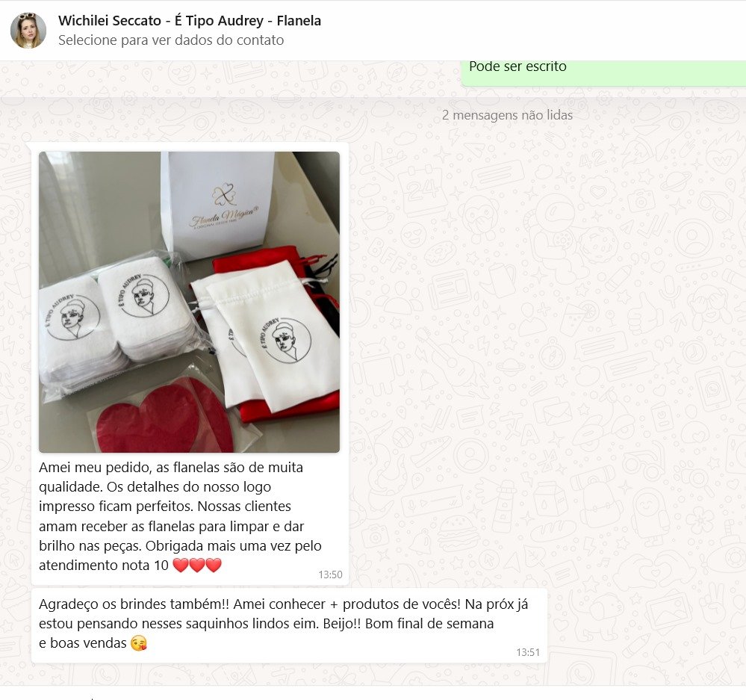Open the contact's profile picture avatar

[x=28, y=31]
